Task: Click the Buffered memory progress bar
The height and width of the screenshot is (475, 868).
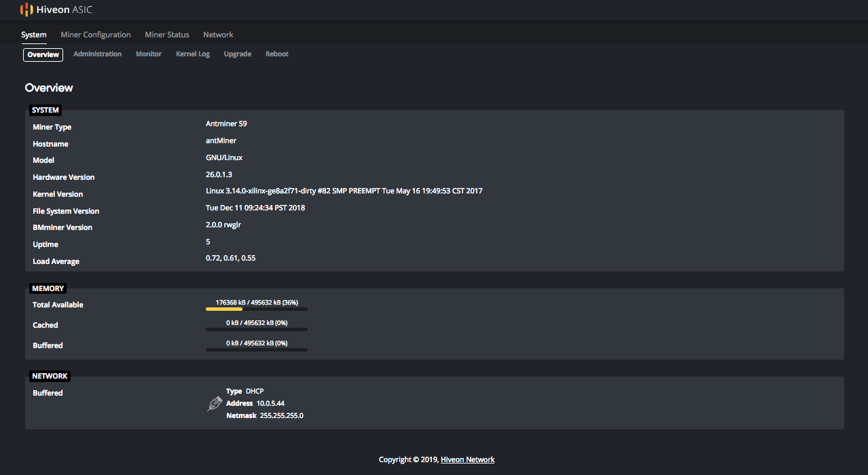Action: click(257, 349)
